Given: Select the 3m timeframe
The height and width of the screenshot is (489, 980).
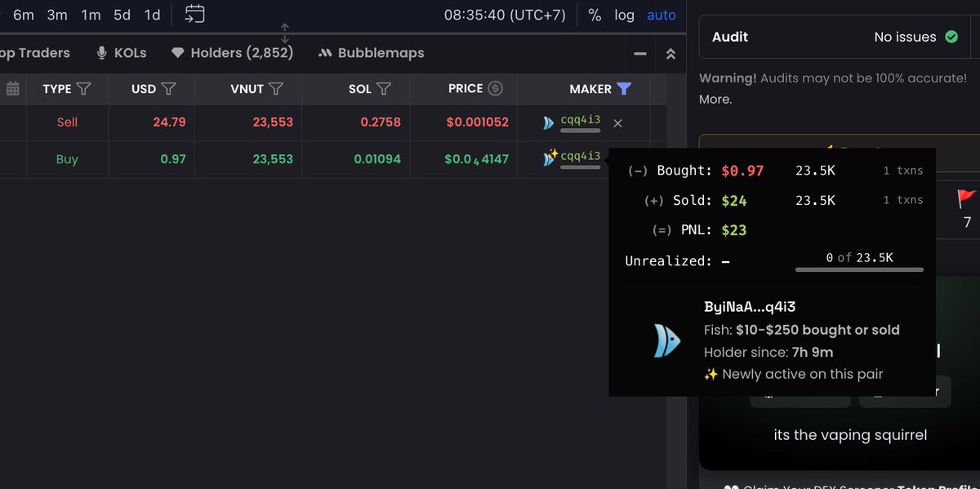Looking at the screenshot, I should point(57,15).
